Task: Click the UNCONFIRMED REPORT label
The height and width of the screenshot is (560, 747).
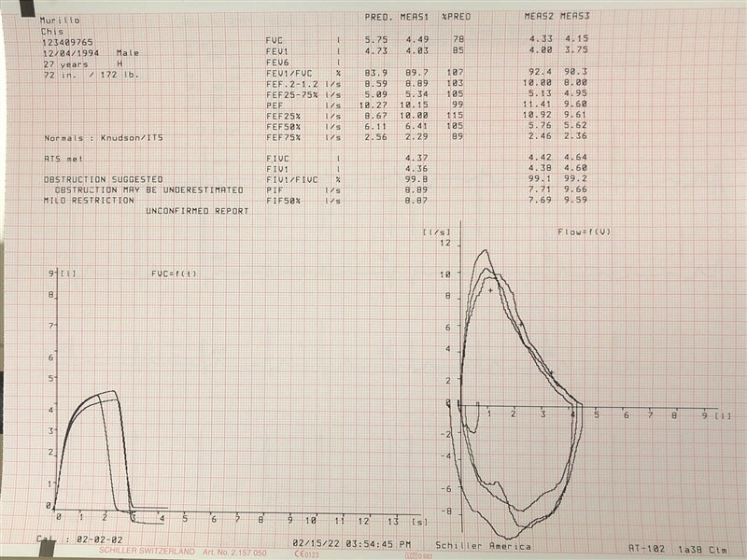Action: tap(197, 211)
